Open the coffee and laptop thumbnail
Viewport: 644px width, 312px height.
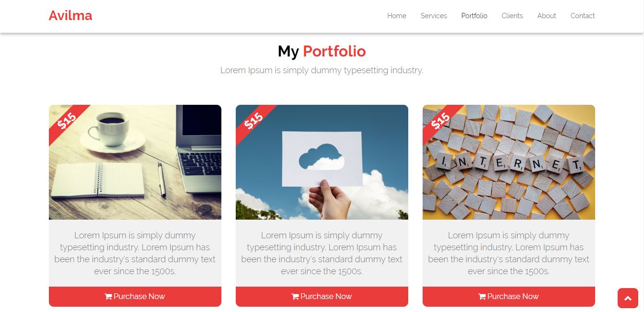(135, 162)
